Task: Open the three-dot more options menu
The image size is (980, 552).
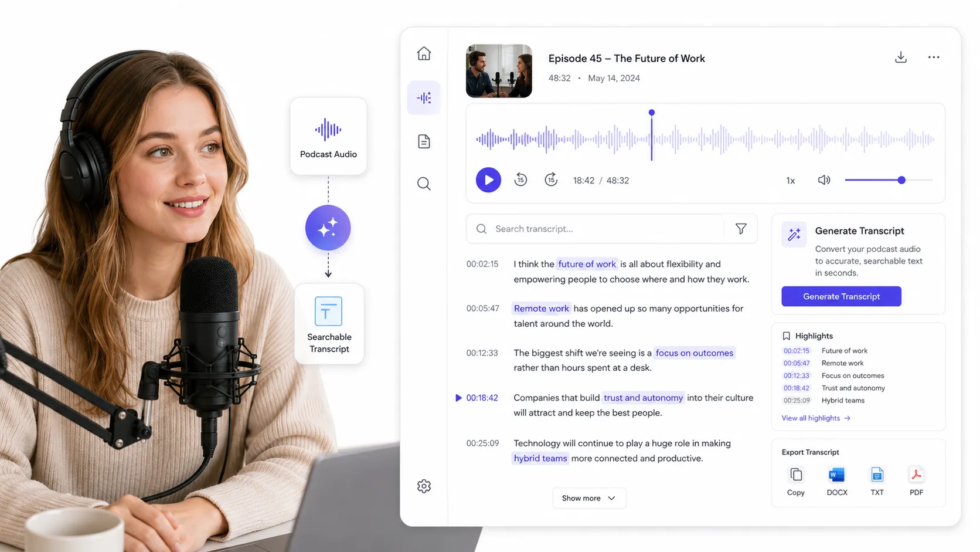Action: click(x=934, y=57)
